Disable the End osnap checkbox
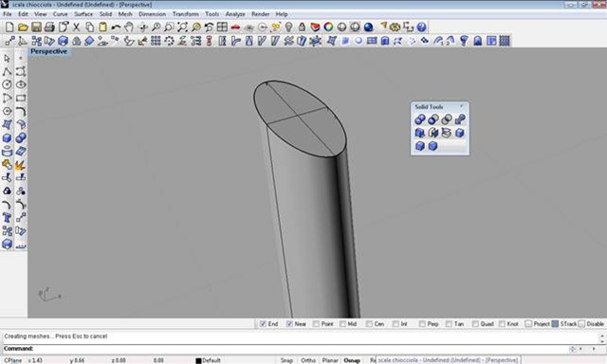This screenshot has height=364, width=607. point(263,324)
